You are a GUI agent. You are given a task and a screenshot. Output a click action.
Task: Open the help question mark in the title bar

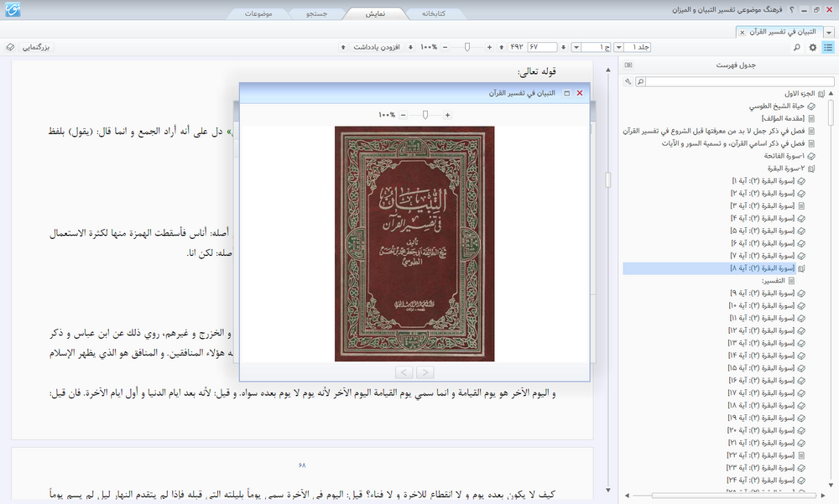tap(792, 9)
